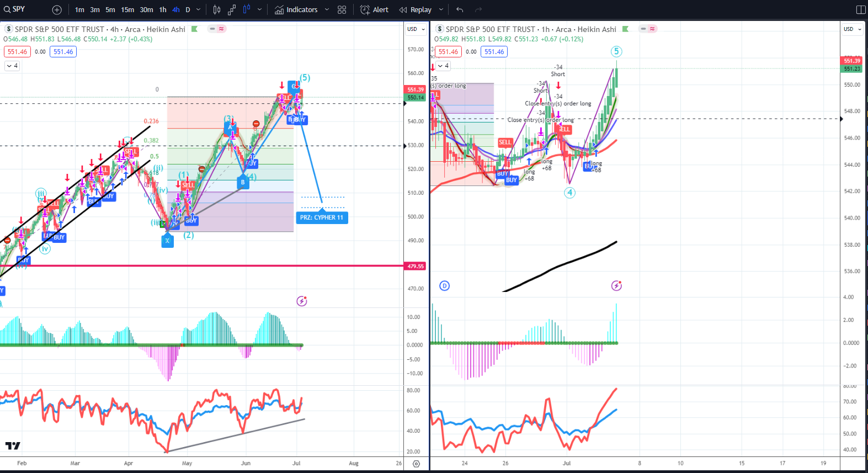Viewport: 868px width, 473px height.
Task: Open the layout setup icon
Action: (x=861, y=10)
